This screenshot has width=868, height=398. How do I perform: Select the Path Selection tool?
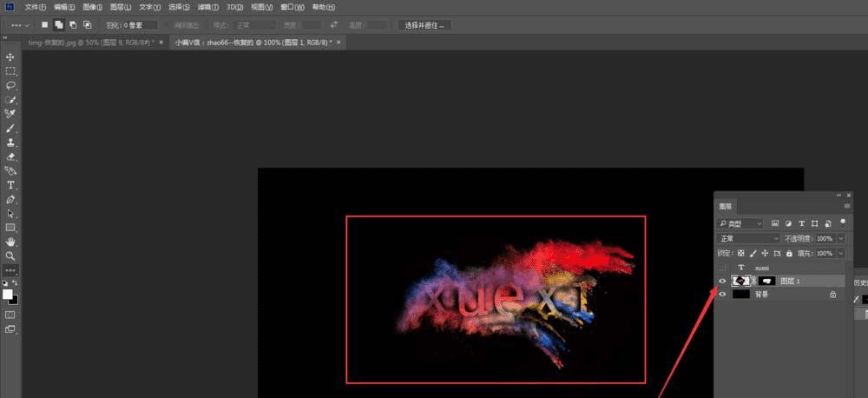pyautogui.click(x=10, y=214)
